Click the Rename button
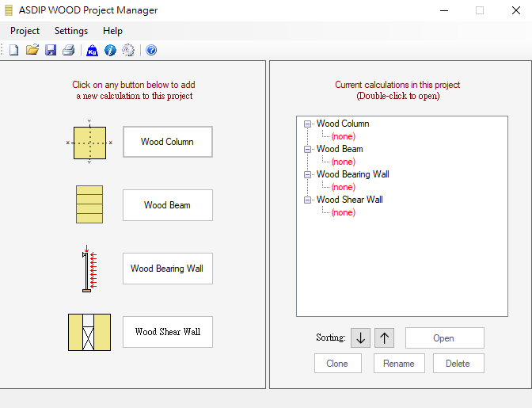Viewport: 532px width, 408px height. pyautogui.click(x=399, y=364)
